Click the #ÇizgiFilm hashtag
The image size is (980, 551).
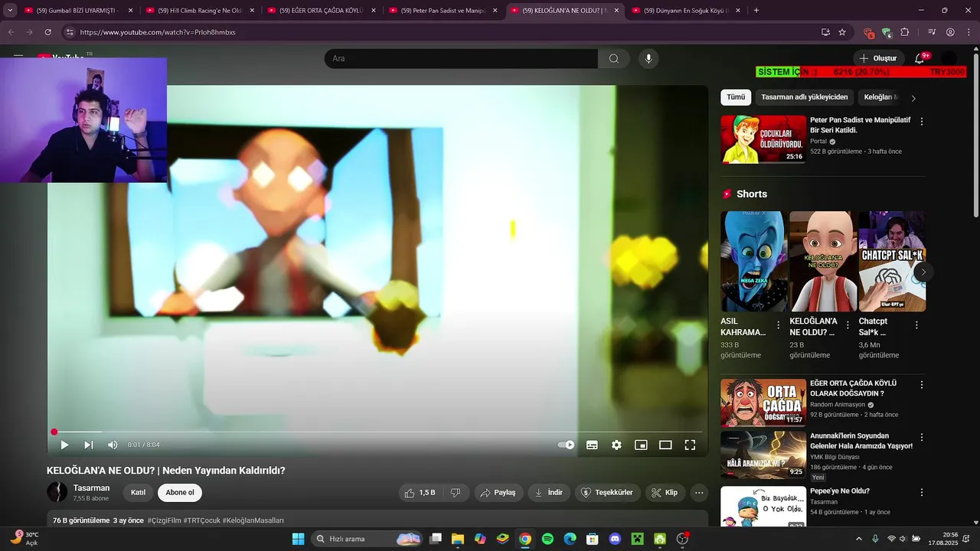[164, 520]
